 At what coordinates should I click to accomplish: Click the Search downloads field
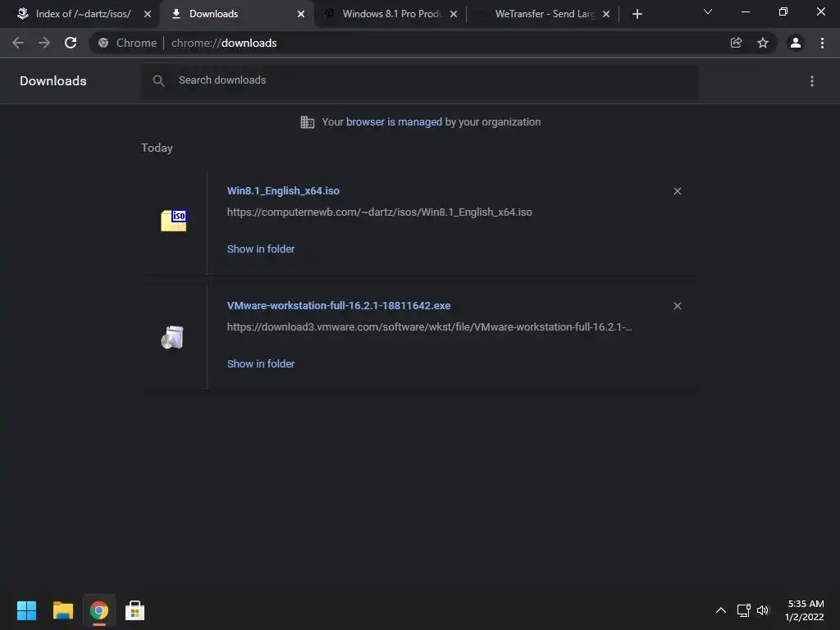pyautogui.click(x=419, y=80)
